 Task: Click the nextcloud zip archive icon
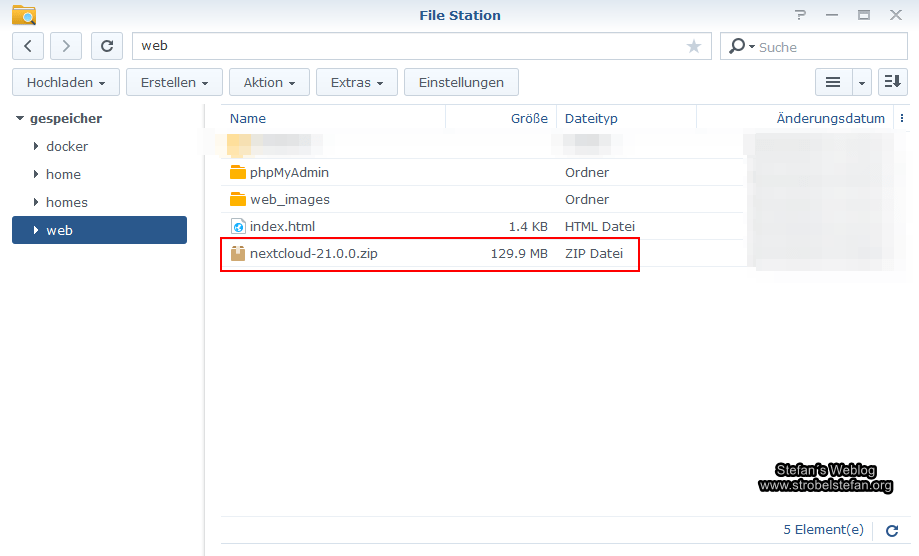237,253
